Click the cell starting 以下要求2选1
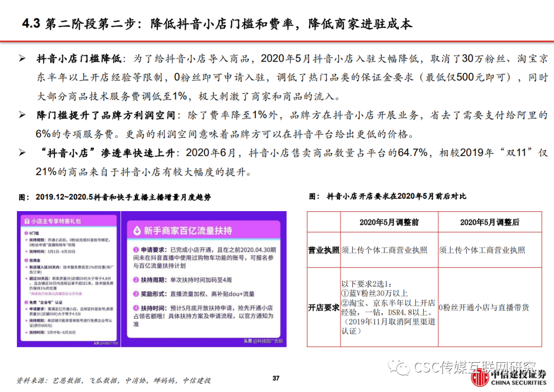This screenshot has width=554, height=392. (x=388, y=307)
